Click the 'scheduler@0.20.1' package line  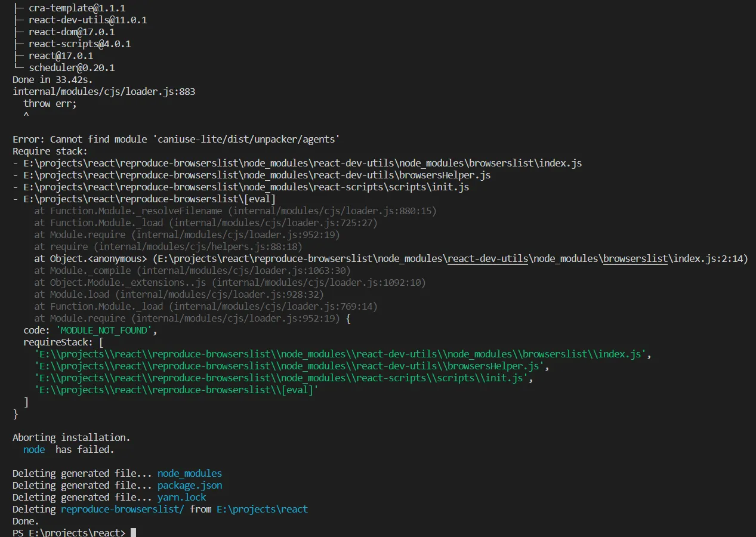coord(72,68)
